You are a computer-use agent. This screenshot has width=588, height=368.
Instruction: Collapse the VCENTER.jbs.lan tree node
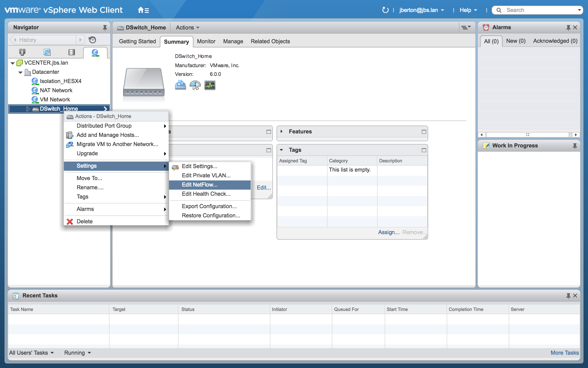click(12, 63)
